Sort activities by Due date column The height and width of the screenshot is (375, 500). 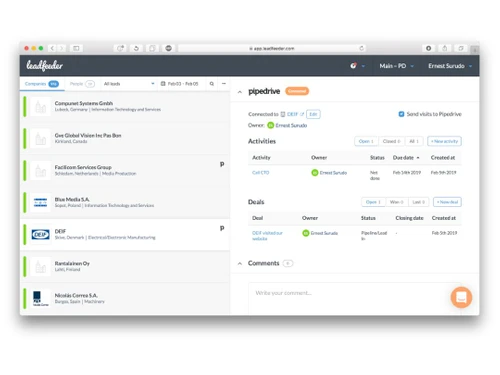(x=406, y=158)
